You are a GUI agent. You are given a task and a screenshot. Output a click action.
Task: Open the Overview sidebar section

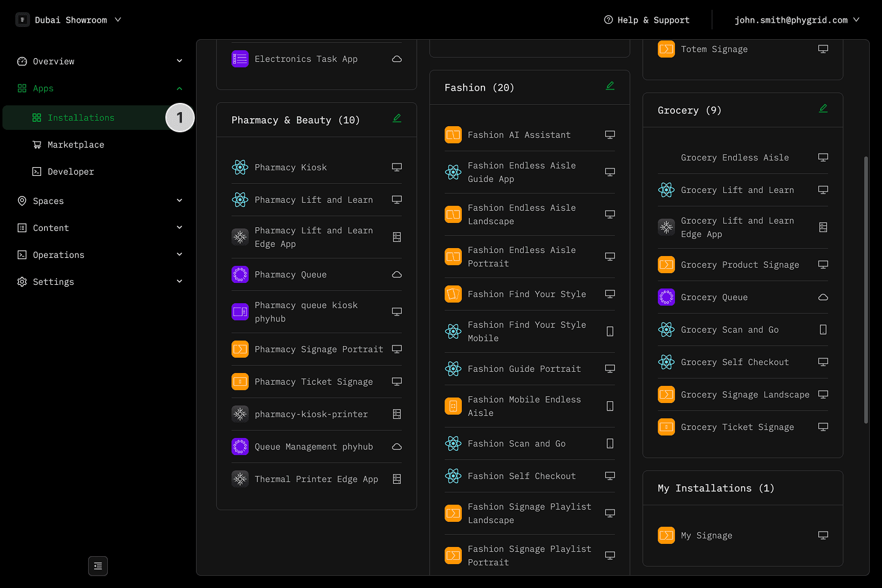[x=98, y=61]
